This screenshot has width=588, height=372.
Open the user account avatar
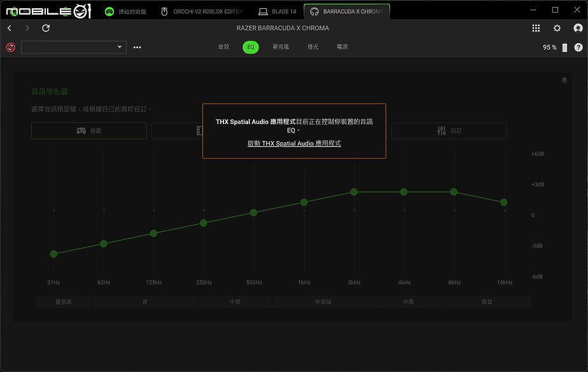[x=578, y=28]
